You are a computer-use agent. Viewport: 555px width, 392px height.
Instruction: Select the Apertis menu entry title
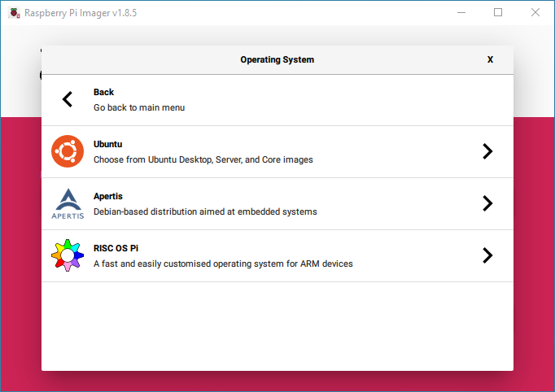pyautogui.click(x=108, y=196)
